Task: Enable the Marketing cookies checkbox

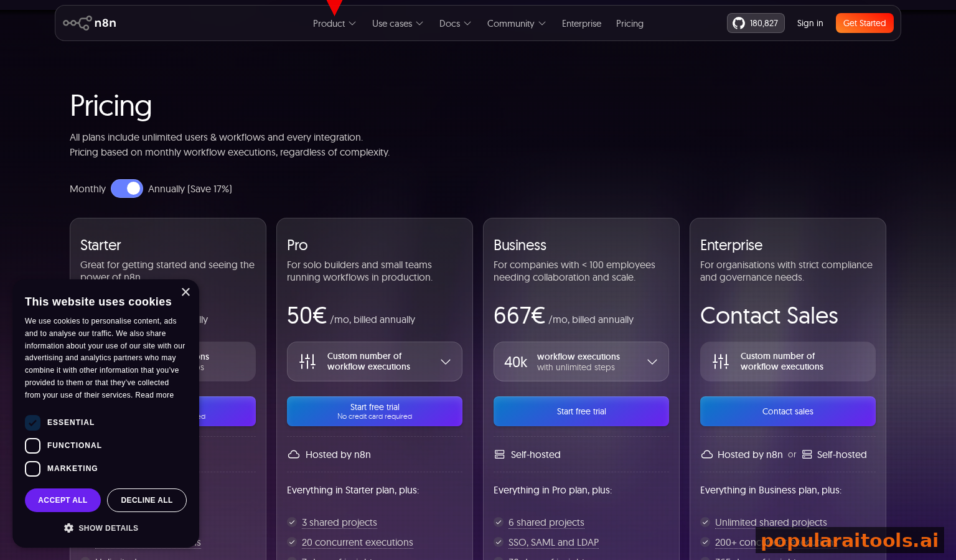Action: pyautogui.click(x=32, y=469)
